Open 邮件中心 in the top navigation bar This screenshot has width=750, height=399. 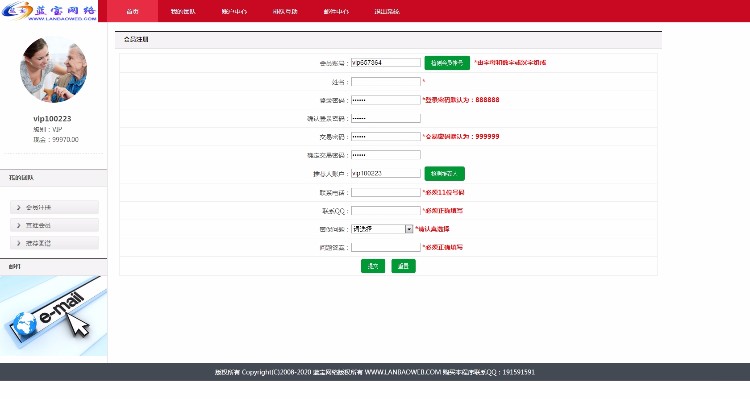pyautogui.click(x=336, y=11)
